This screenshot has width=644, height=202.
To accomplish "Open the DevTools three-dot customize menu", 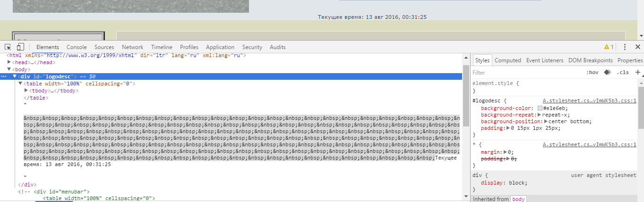I will click(x=625, y=47).
